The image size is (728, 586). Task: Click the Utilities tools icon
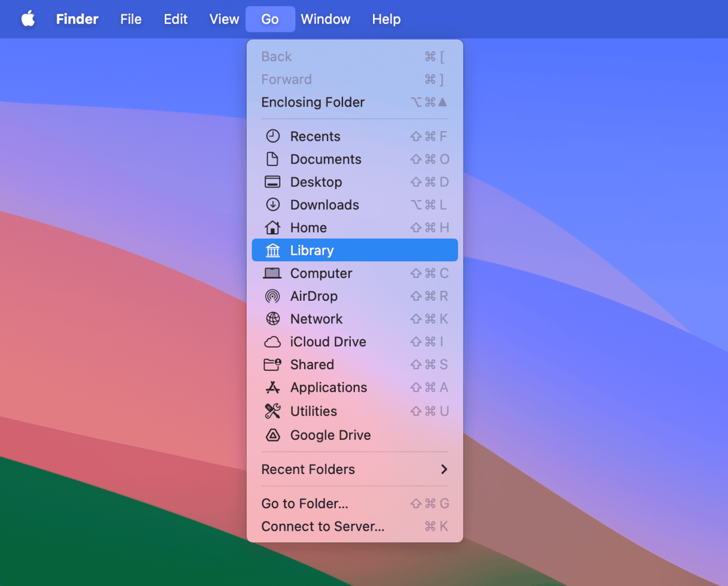[x=273, y=411]
